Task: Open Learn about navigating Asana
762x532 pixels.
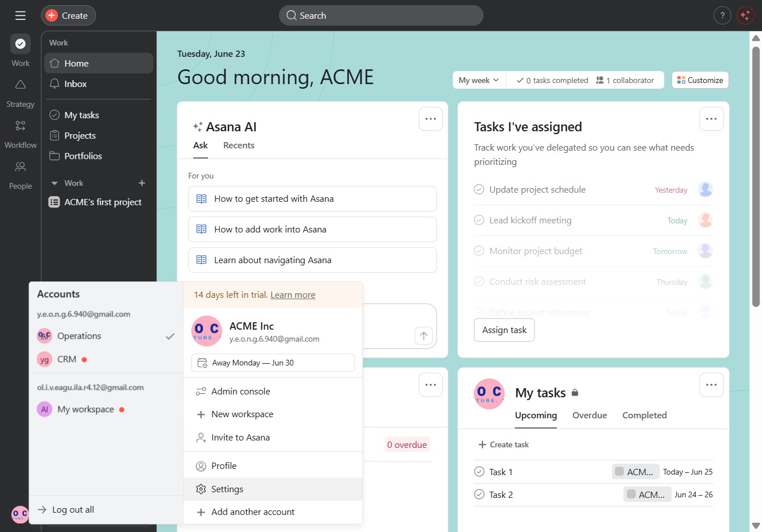Action: point(313,260)
